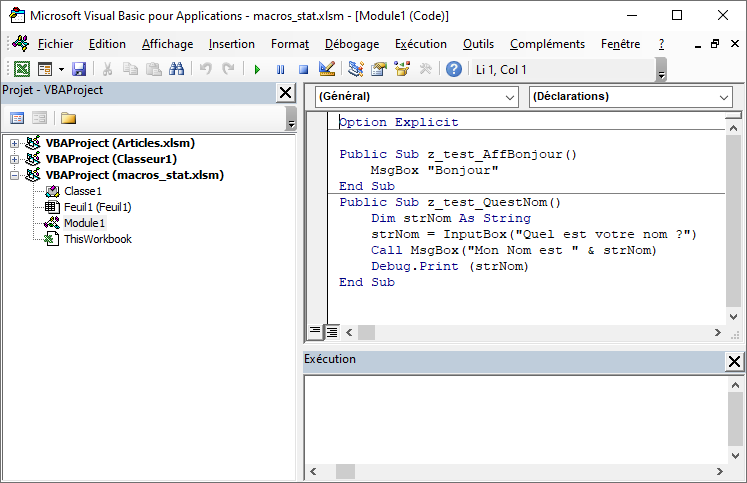Image resolution: width=747 pixels, height=483 pixels.
Task: Open the Débogage menu
Action: [352, 44]
